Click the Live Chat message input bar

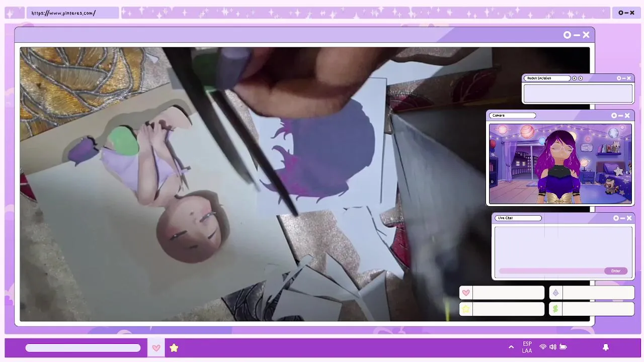(x=551, y=271)
